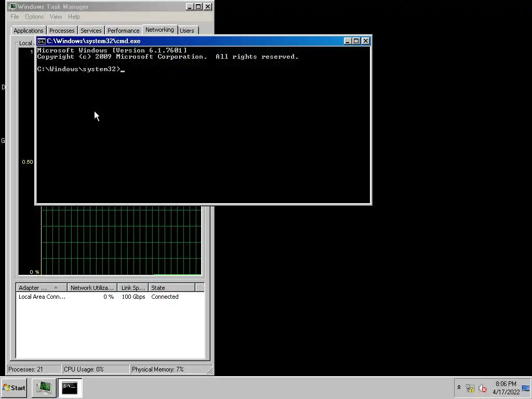Open the Task Manager Help menu
Screen dimensions: 532x399
[x=74, y=17]
